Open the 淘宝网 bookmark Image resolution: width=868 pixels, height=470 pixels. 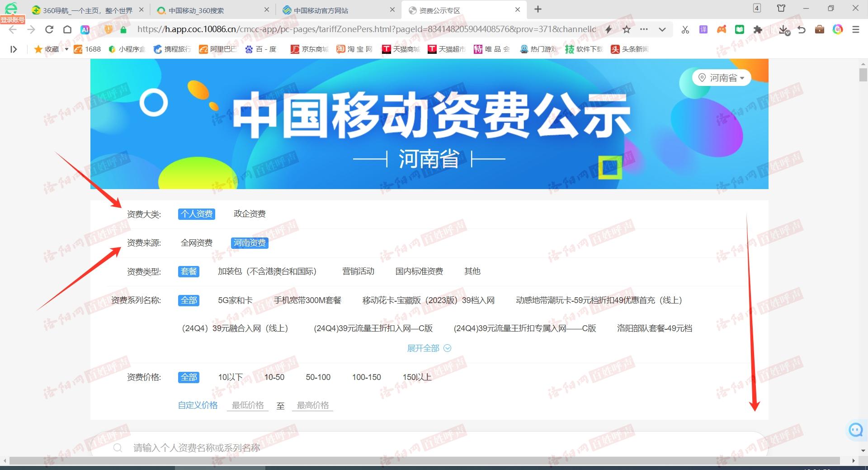tap(354, 49)
